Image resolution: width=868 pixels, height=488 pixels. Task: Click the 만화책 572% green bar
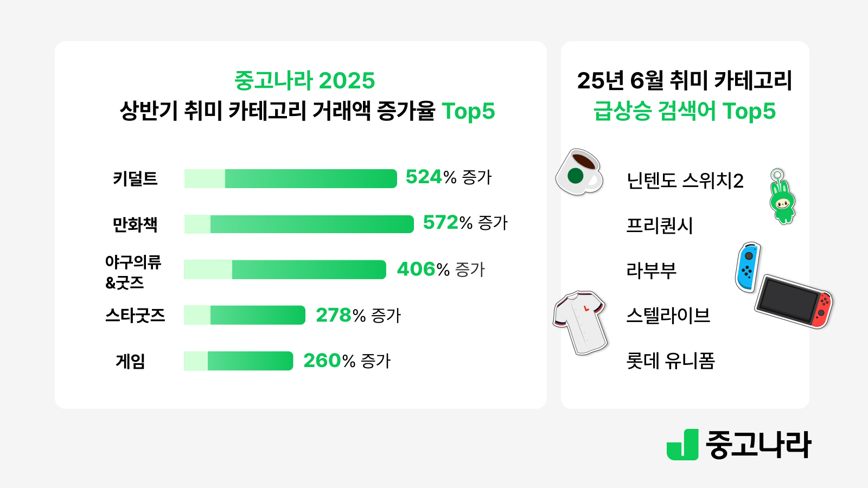(299, 224)
